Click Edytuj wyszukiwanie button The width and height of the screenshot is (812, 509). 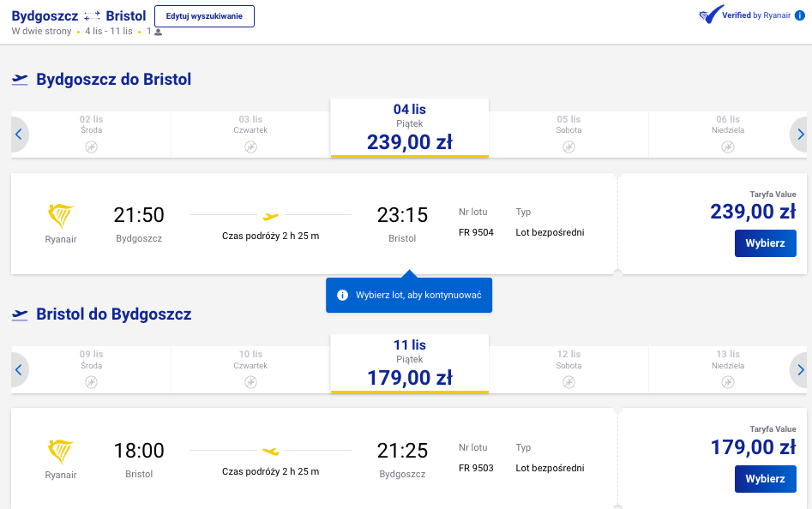pos(204,16)
